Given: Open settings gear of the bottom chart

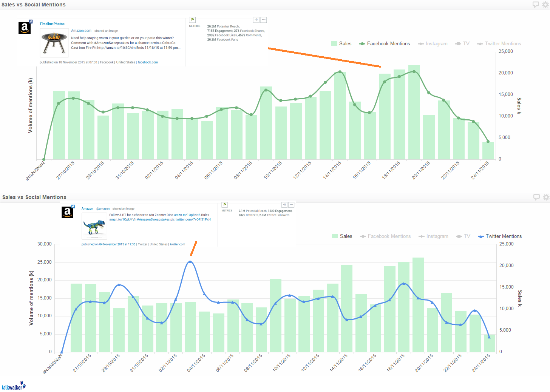Looking at the screenshot, I should point(546,197).
